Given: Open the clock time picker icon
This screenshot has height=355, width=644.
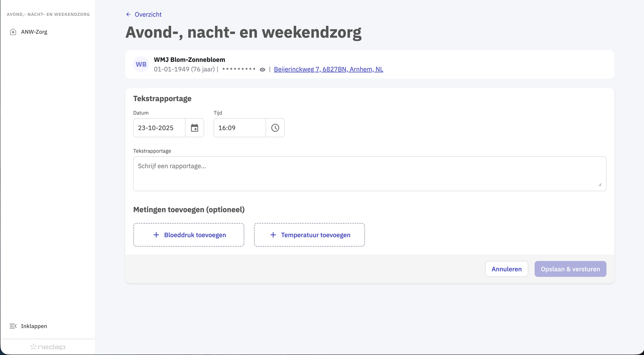Looking at the screenshot, I should click(x=275, y=128).
